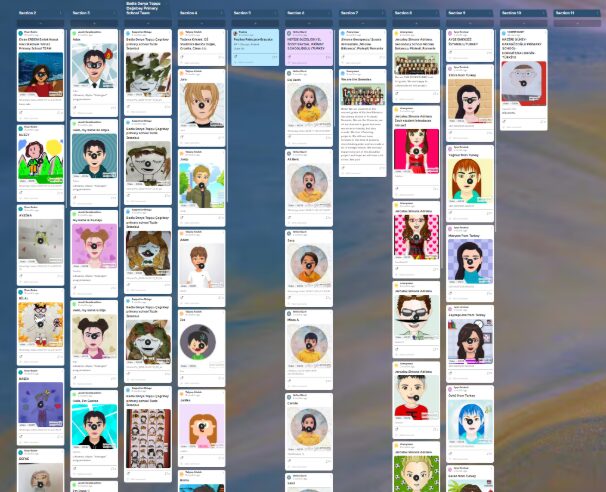This screenshot has width=606, height=492.
Task: Open the class group photo in Section 8
Action: 416,66
